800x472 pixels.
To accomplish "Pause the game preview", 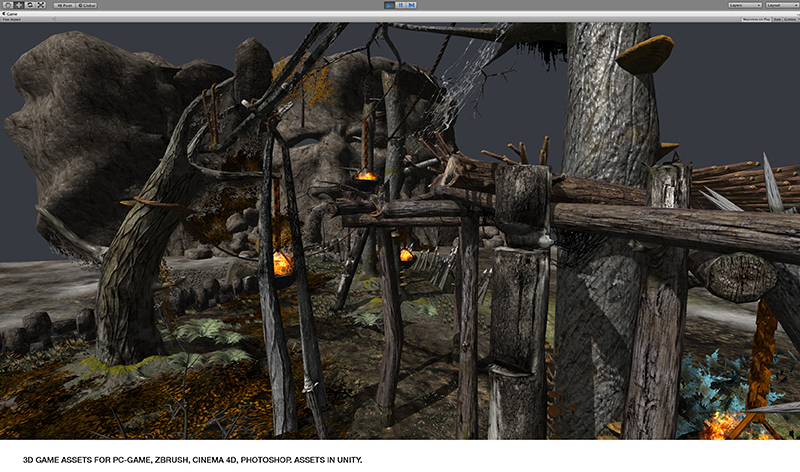I will pyautogui.click(x=400, y=5).
